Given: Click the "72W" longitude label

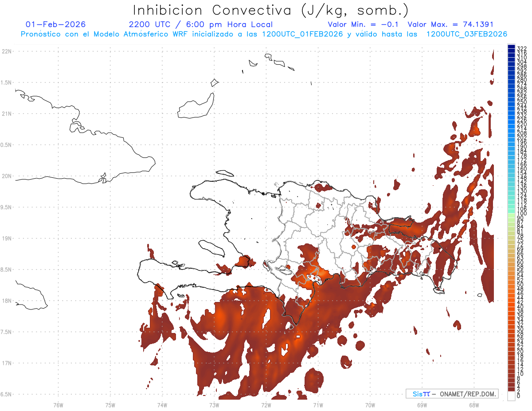Looking at the screenshot, I should tap(266, 405).
